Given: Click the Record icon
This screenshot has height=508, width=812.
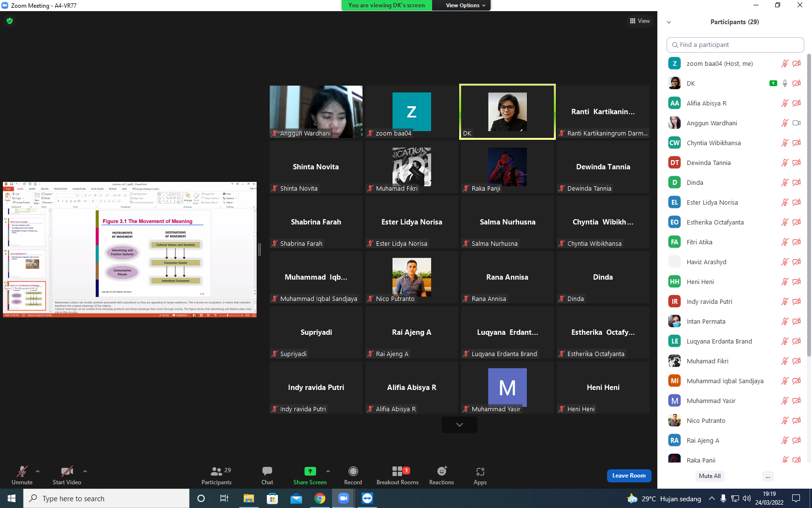Looking at the screenshot, I should 353,471.
